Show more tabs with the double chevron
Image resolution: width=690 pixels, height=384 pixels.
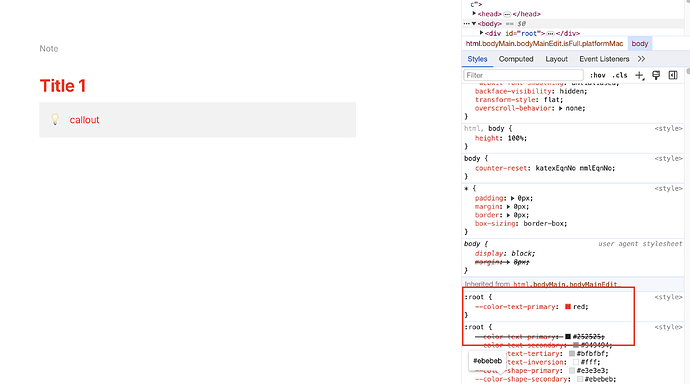point(641,59)
